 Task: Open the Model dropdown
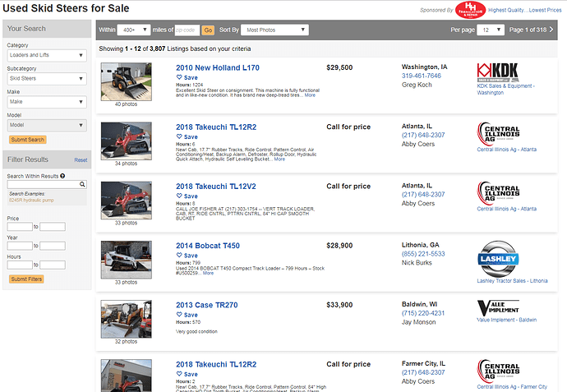[x=47, y=125]
